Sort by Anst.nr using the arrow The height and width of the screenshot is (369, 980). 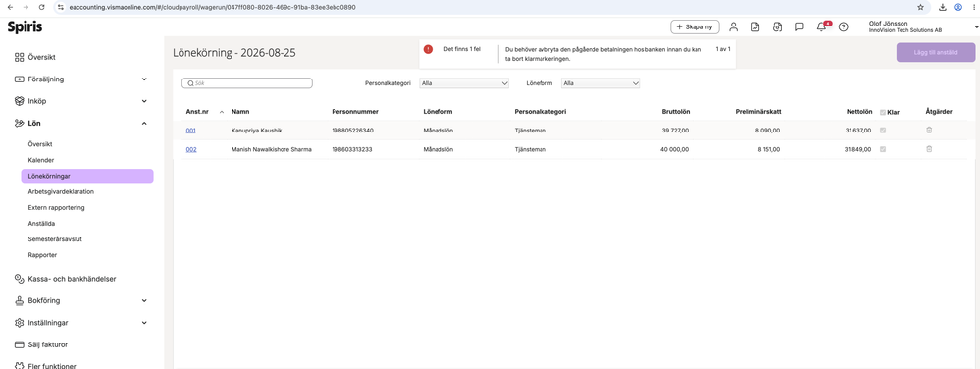tap(222, 112)
